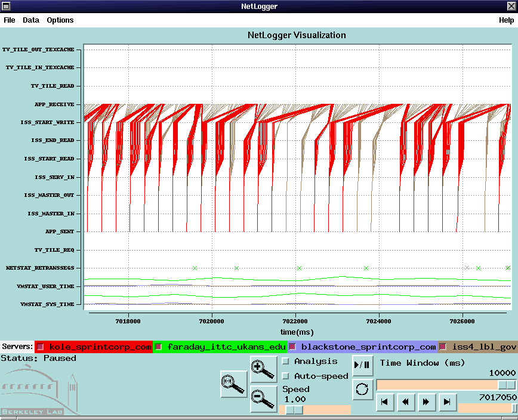Toggle kole_sprintcorp_com server checkbox

pyautogui.click(x=41, y=347)
